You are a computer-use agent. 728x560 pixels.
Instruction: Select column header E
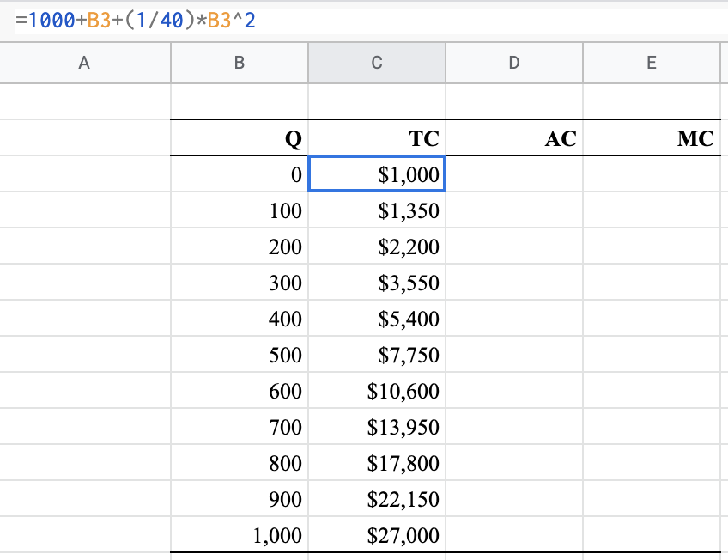tap(651, 63)
